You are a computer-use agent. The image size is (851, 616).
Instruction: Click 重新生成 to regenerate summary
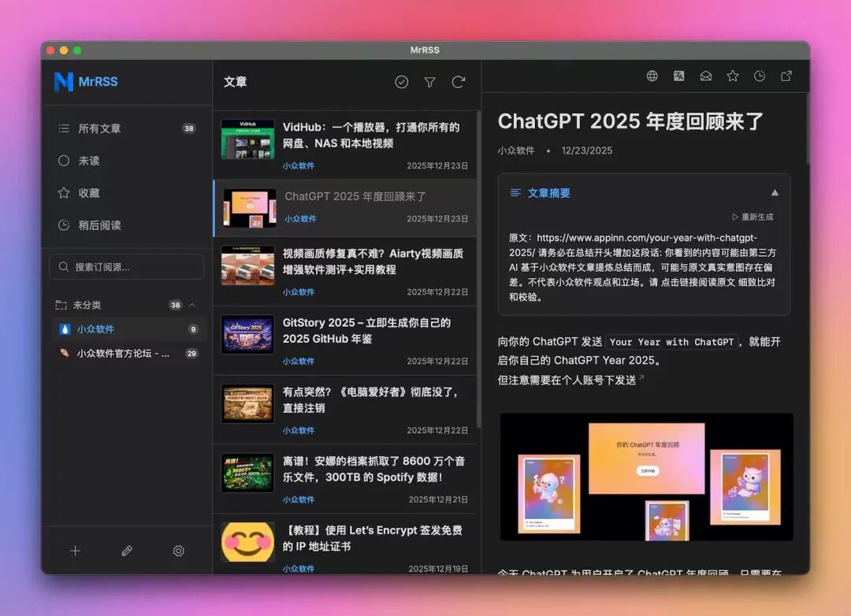pos(753,217)
